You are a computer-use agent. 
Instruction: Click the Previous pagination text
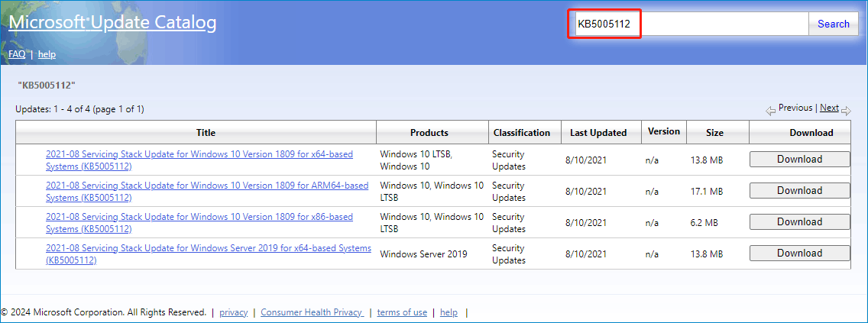click(795, 108)
